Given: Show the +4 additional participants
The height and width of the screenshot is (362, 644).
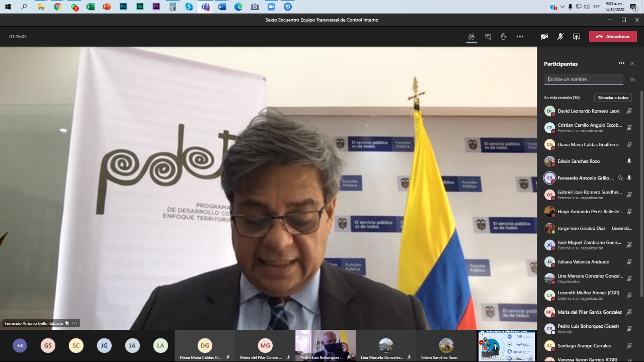Looking at the screenshot, I should 20,345.
